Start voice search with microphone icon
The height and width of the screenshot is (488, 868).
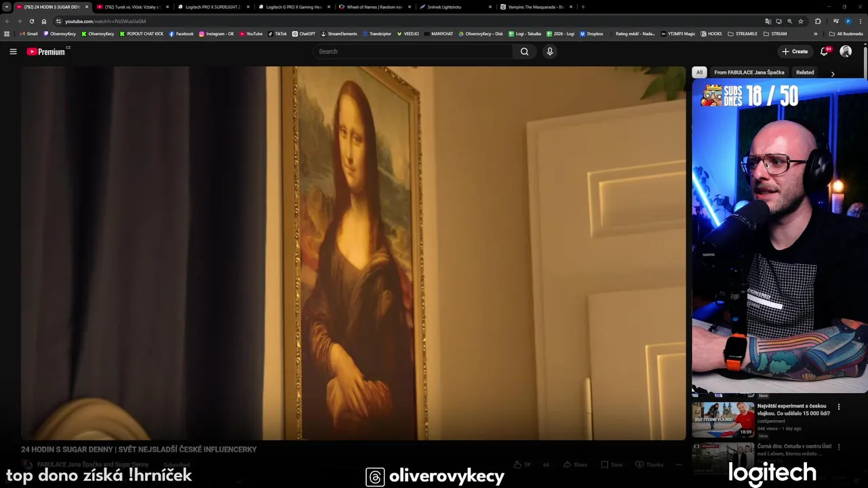pyautogui.click(x=550, y=52)
